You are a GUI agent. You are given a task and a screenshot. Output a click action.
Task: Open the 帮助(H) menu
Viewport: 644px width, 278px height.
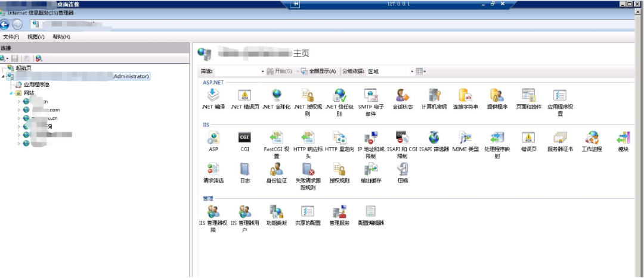(61, 37)
